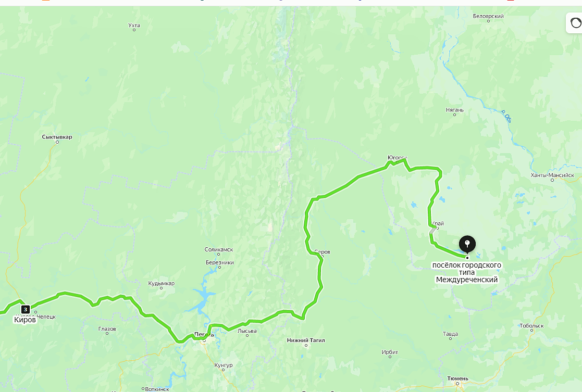Screen dimensions: 582x392
Task: Select the city label Сыктывкар
Action: 57,137
